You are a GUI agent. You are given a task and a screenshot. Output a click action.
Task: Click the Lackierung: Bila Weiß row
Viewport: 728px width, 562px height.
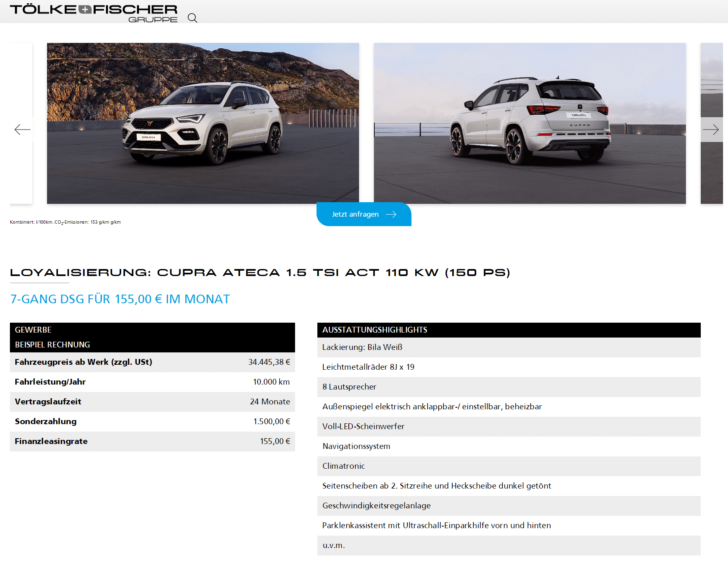(x=509, y=347)
